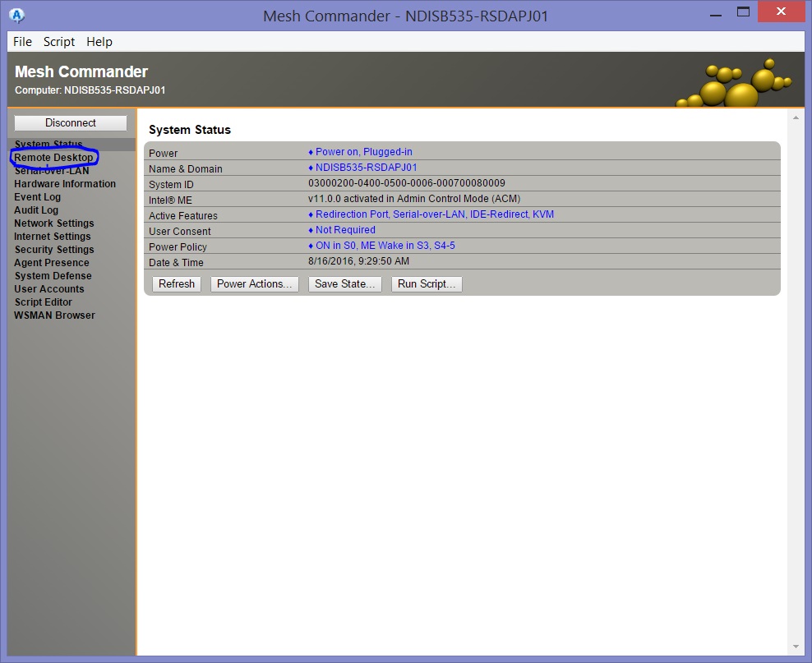This screenshot has height=663, width=812.
Task: Click the NDISB535-RSDAPJ01 name link
Action: 366,167
